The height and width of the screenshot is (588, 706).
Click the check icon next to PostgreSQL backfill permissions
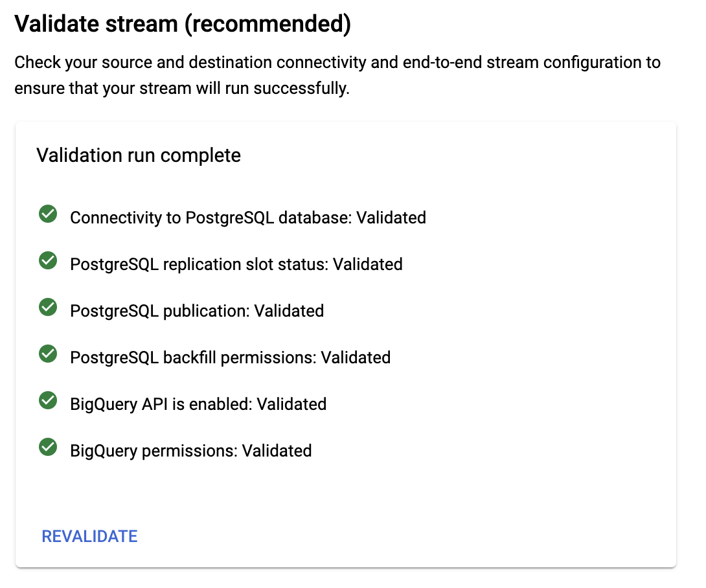click(x=47, y=354)
